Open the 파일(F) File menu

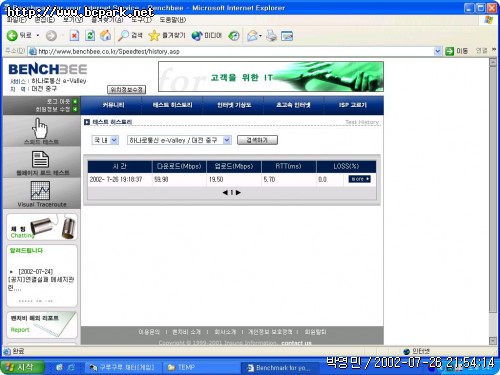(17, 20)
